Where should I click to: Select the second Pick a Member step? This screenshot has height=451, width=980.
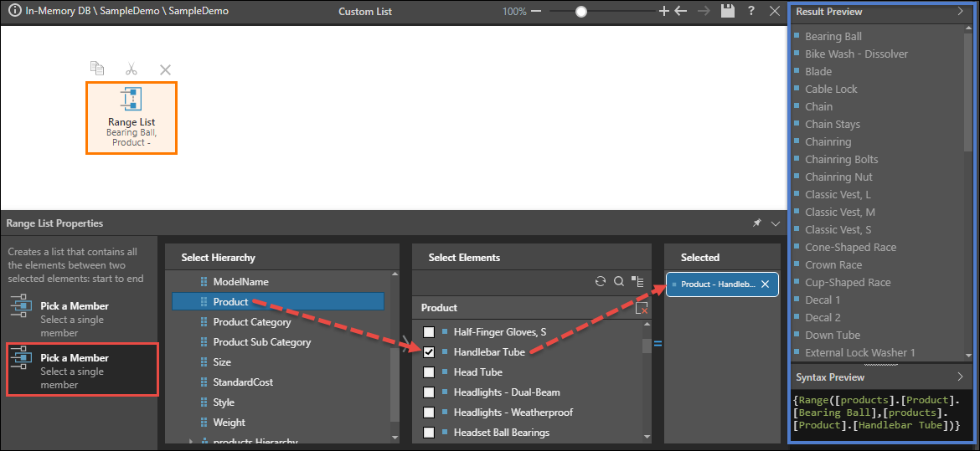pyautogui.click(x=81, y=370)
